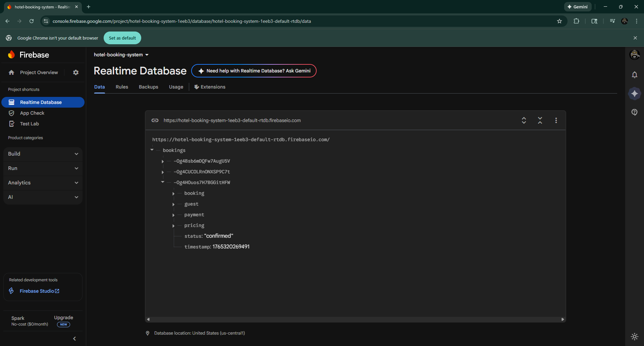Switch to the Rules tab

point(122,87)
